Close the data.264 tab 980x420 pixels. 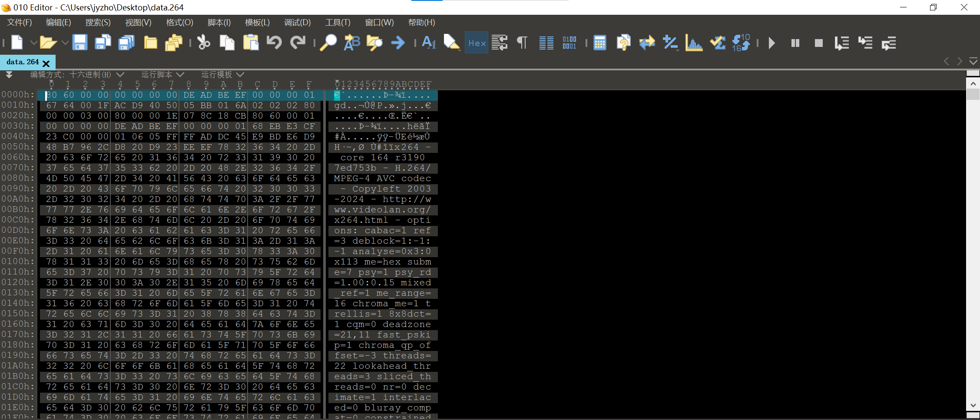click(x=46, y=63)
